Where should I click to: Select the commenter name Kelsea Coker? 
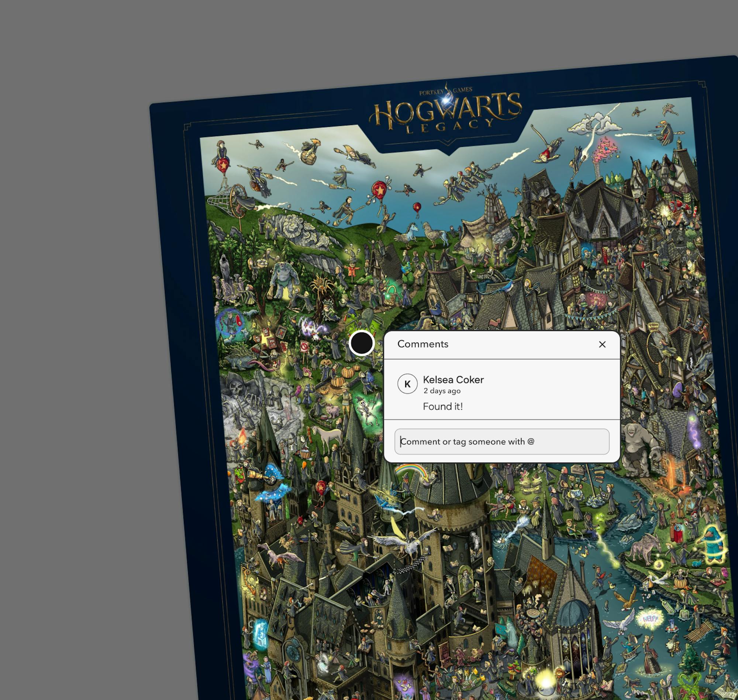(x=453, y=379)
